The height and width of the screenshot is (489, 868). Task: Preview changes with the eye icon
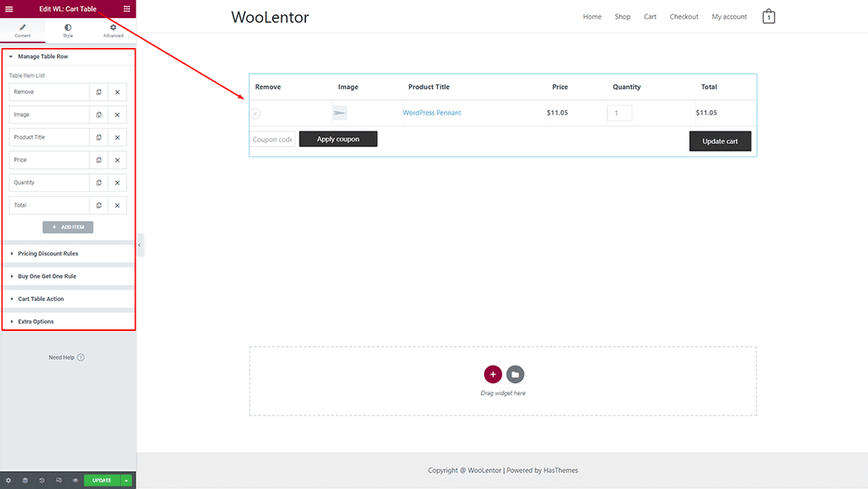point(74,480)
